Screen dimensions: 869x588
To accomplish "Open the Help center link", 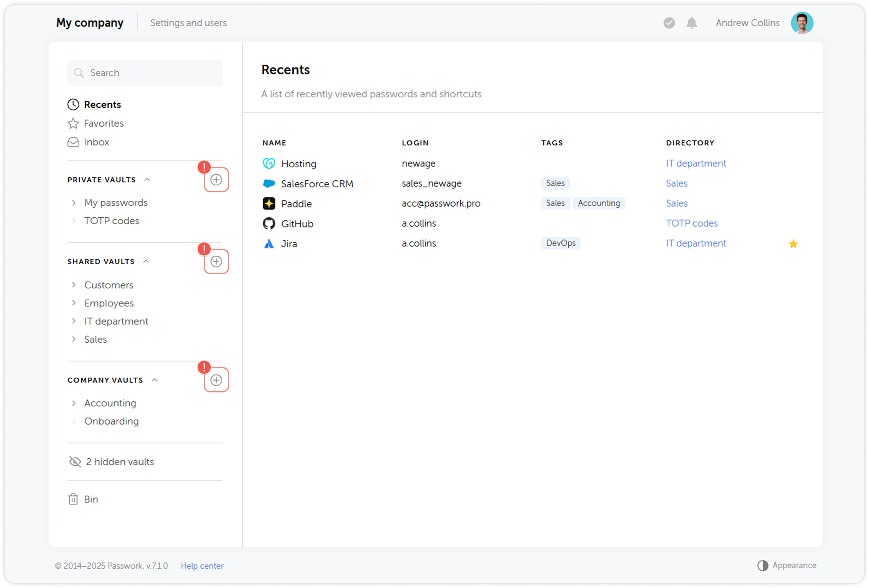I will coord(202,565).
